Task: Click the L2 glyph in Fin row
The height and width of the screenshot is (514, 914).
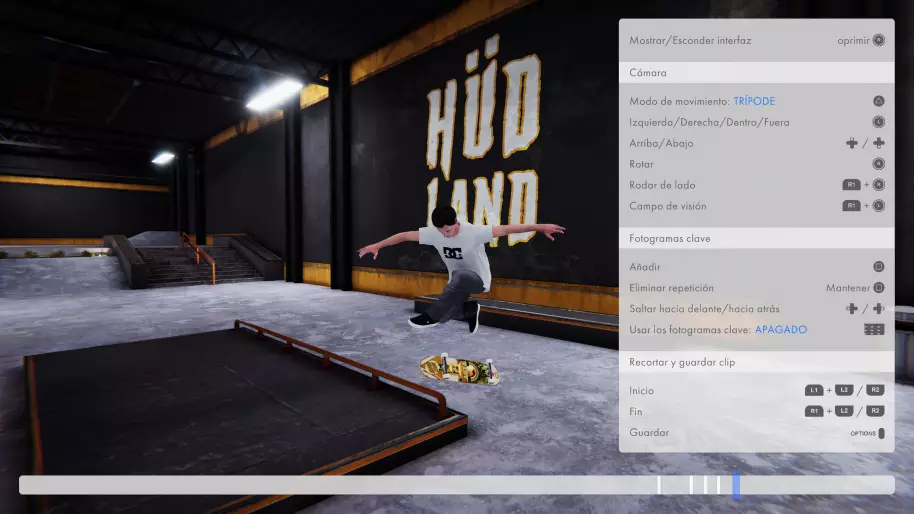Action: 844,411
